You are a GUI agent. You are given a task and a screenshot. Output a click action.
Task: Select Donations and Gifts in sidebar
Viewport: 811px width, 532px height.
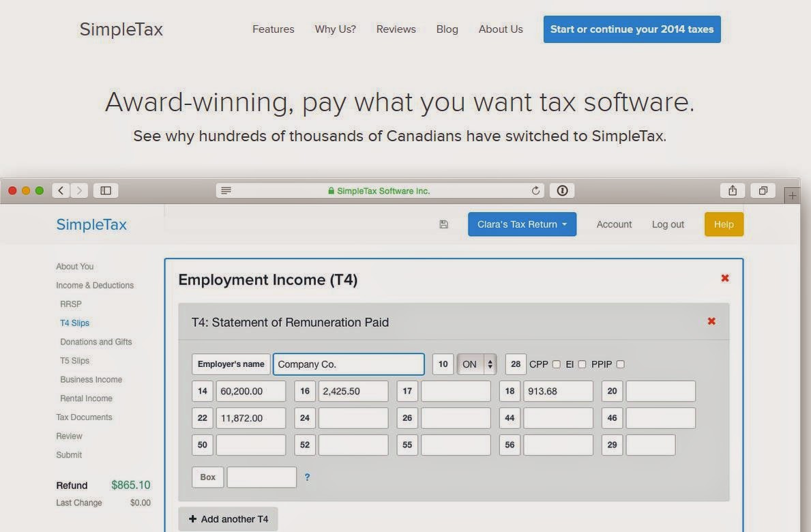tap(95, 342)
